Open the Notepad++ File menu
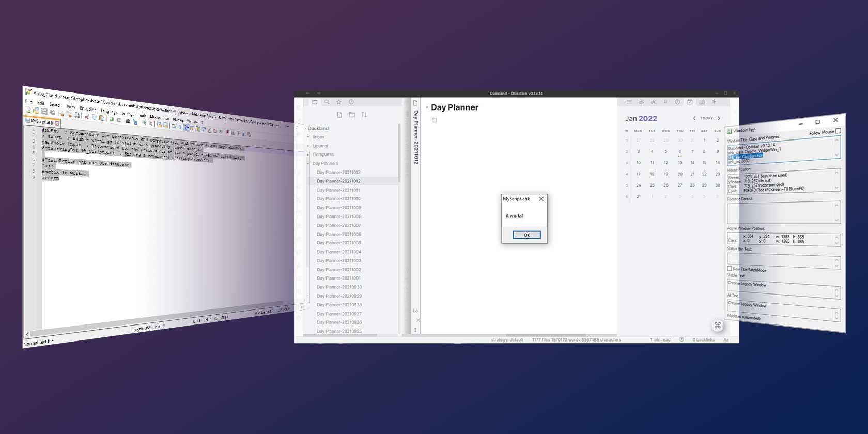Image resolution: width=868 pixels, height=434 pixels. (x=29, y=102)
